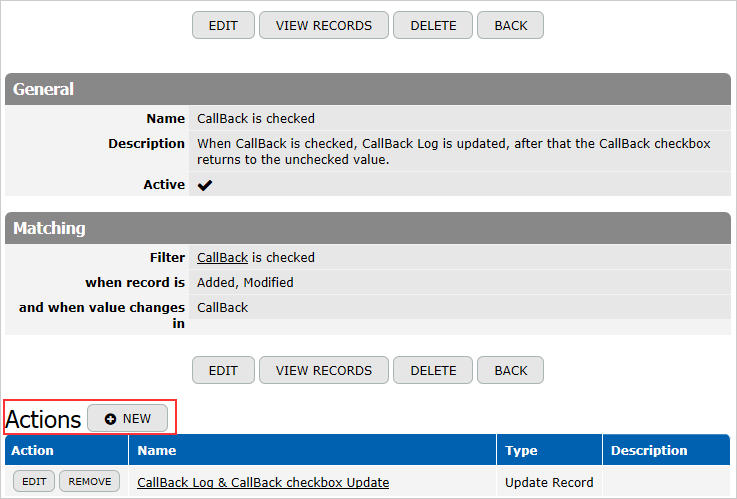Select the 'Update Record' type cell
This screenshot has width=737, height=499.
pos(549,482)
